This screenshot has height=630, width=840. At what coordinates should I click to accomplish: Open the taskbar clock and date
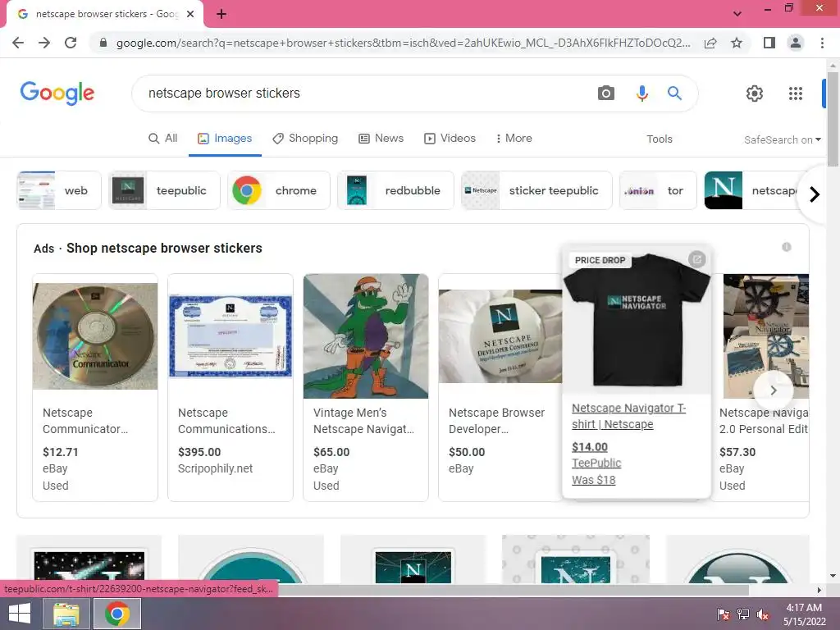[804, 614]
